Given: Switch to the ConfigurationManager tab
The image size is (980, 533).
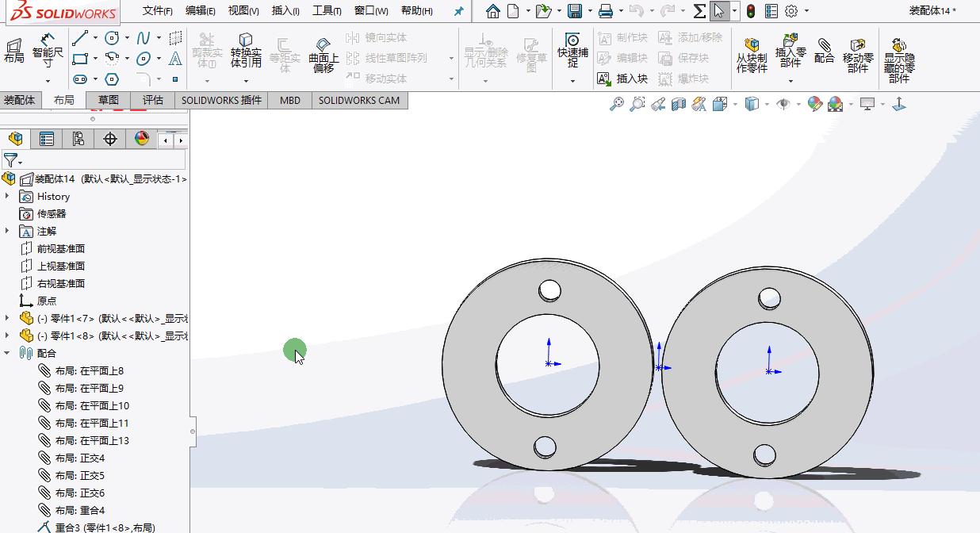Looking at the screenshot, I should pyautogui.click(x=78, y=139).
